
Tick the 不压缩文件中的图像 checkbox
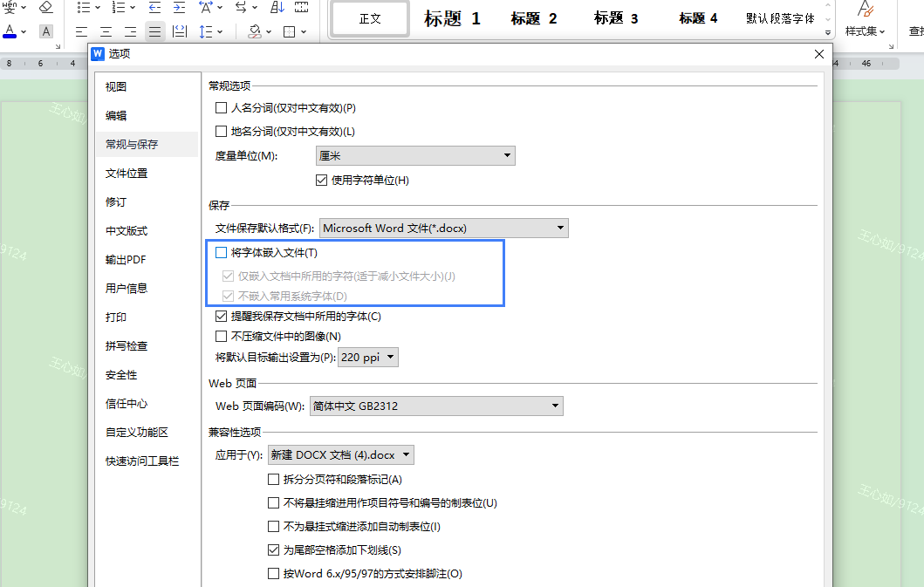coord(222,336)
